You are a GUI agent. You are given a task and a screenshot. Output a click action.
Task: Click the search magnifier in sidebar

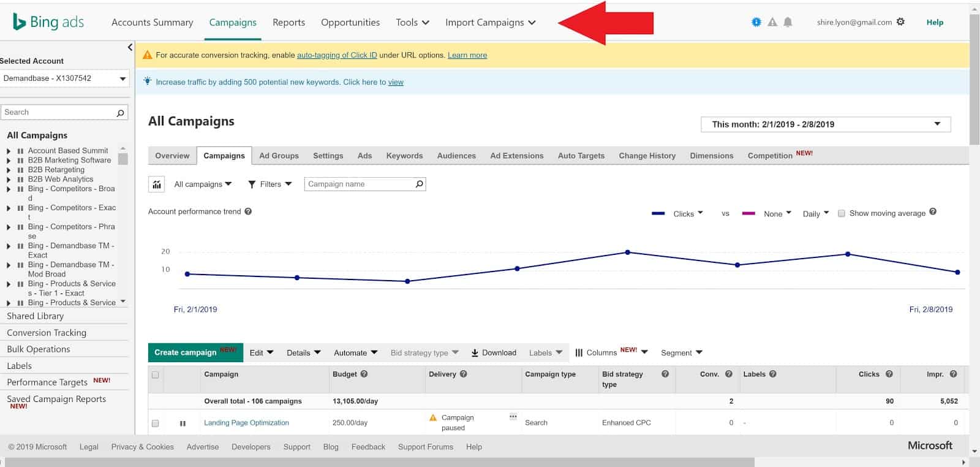120,113
